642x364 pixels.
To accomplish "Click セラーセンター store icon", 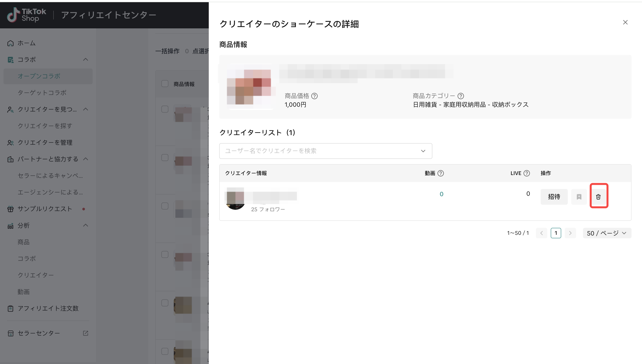I will 10,333.
